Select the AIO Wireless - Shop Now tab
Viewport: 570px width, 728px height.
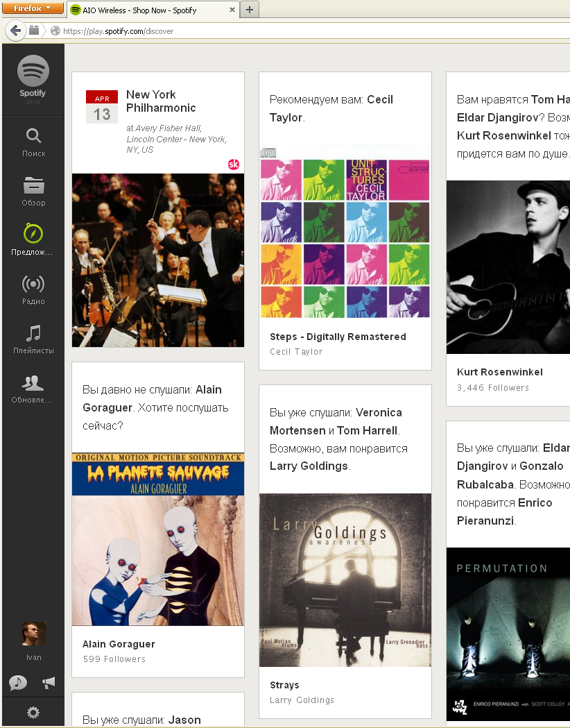153,10
